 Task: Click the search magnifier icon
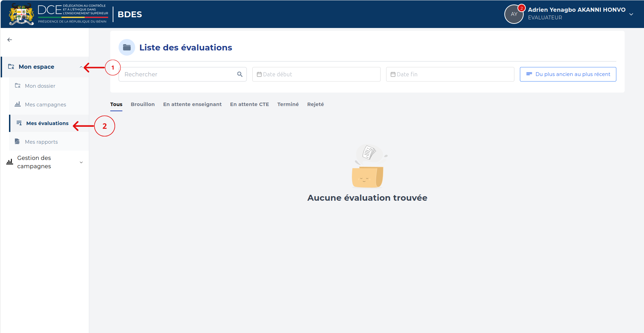click(x=240, y=74)
